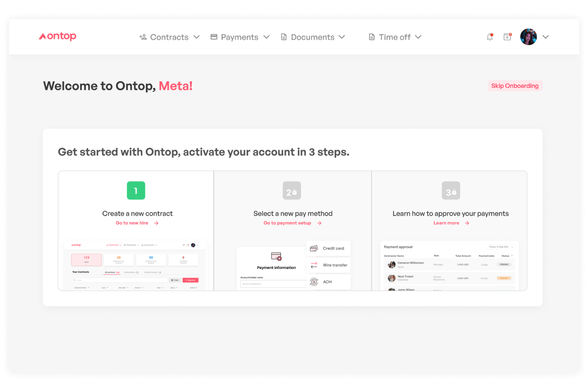Click Skip Onboarding button
This screenshot has height=392, width=588.
point(515,86)
